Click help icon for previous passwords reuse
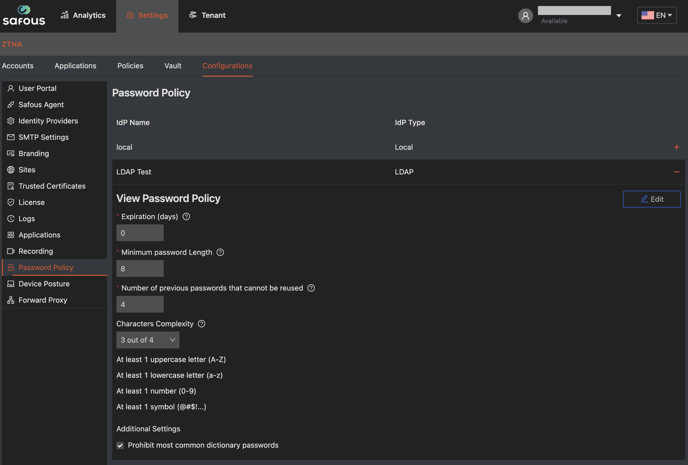This screenshot has height=465, width=688. click(x=311, y=288)
